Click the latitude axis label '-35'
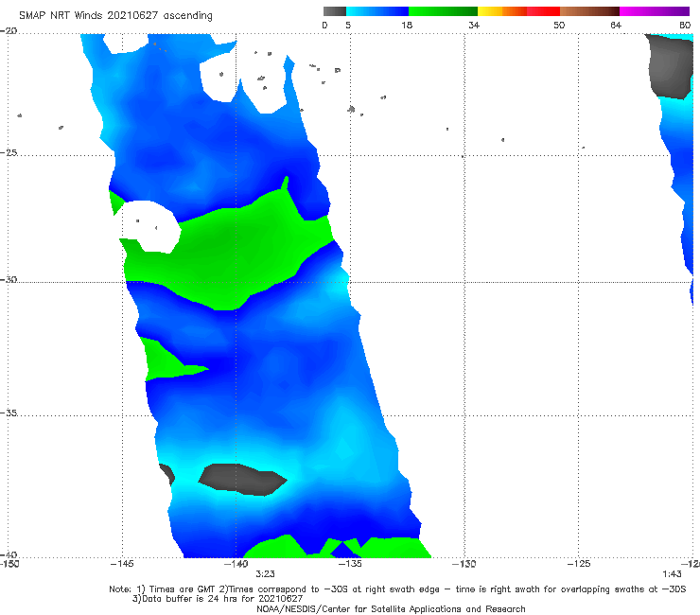Image resolution: width=700 pixels, height=615 pixels. (9, 413)
